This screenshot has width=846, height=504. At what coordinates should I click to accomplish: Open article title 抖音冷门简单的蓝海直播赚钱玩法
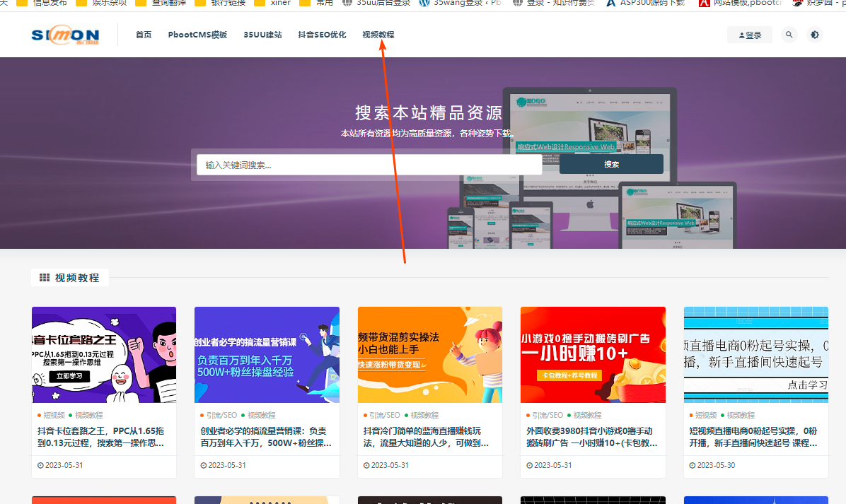426,437
